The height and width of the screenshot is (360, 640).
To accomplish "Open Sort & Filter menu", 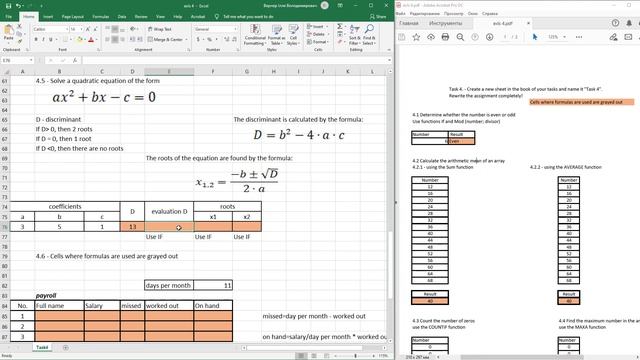I will coord(355,35).
